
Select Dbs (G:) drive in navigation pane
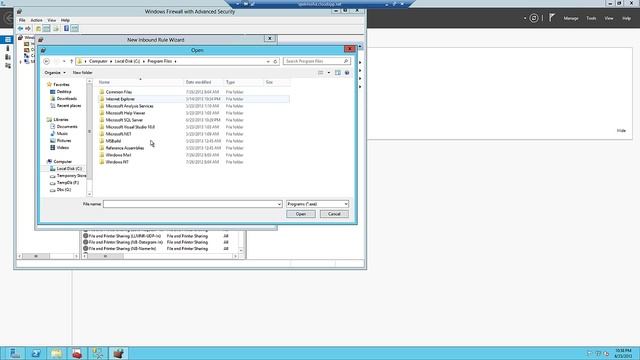[64, 190]
